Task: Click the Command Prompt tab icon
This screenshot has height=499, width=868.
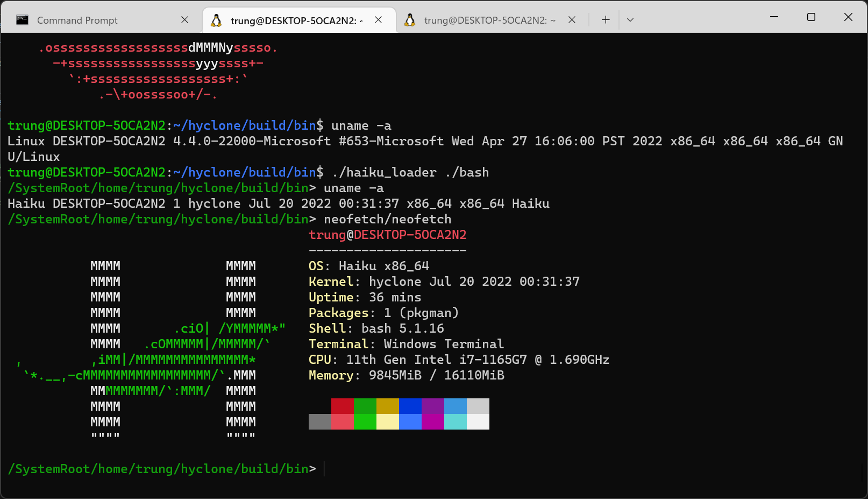Action: pyautogui.click(x=22, y=20)
